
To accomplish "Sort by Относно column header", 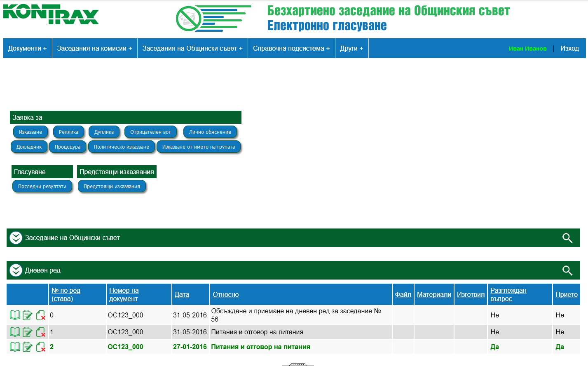I will pyautogui.click(x=226, y=294).
